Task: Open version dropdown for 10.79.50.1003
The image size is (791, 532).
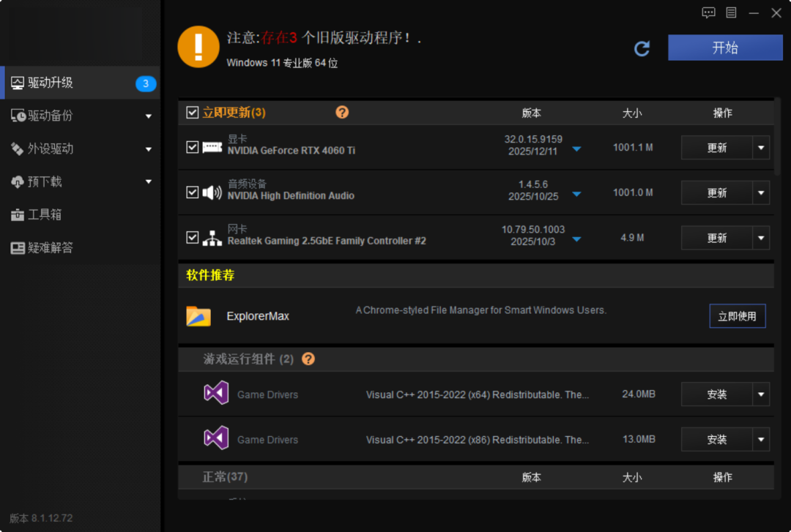Action: click(x=576, y=239)
